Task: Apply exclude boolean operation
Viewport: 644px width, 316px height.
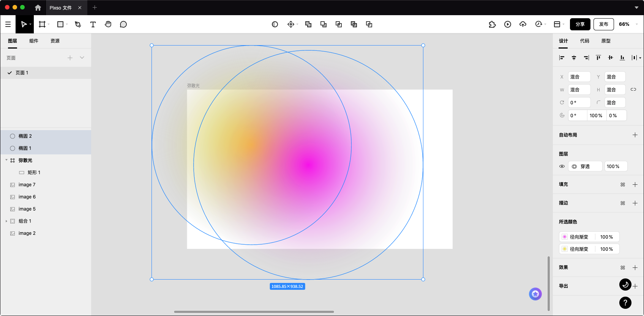Action: [x=354, y=24]
